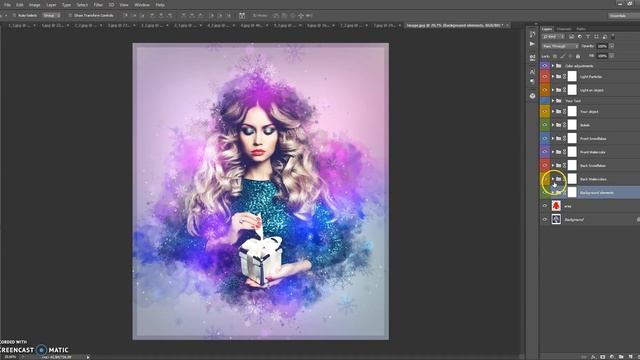The height and width of the screenshot is (360, 640).
Task: Open the Actions panel play-arrow icon
Action: 532,44
